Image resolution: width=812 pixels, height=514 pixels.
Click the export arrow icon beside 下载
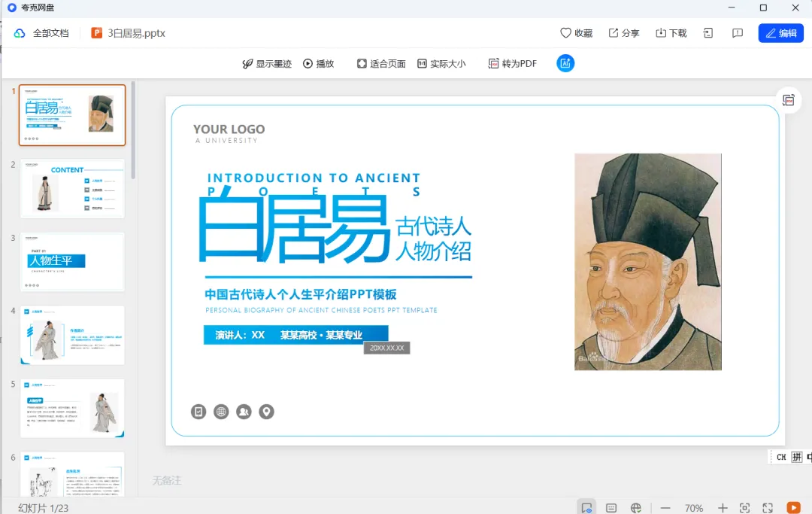[x=708, y=33]
